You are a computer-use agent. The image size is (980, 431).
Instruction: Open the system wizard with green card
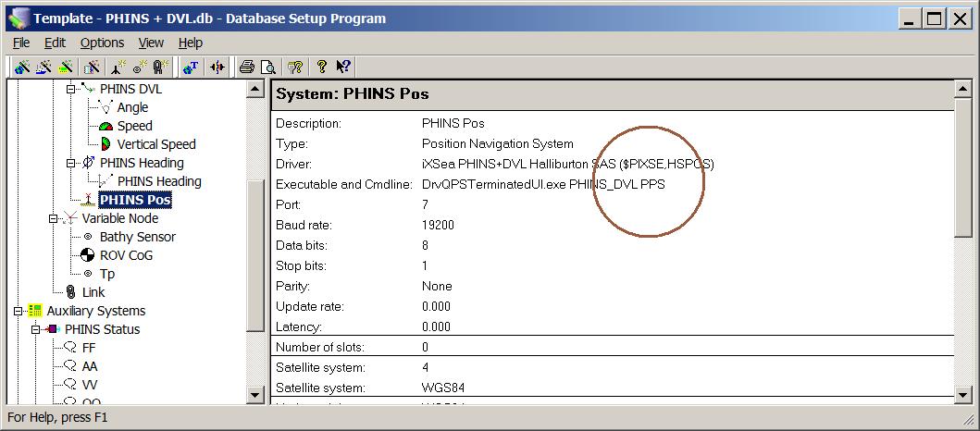click(65, 67)
